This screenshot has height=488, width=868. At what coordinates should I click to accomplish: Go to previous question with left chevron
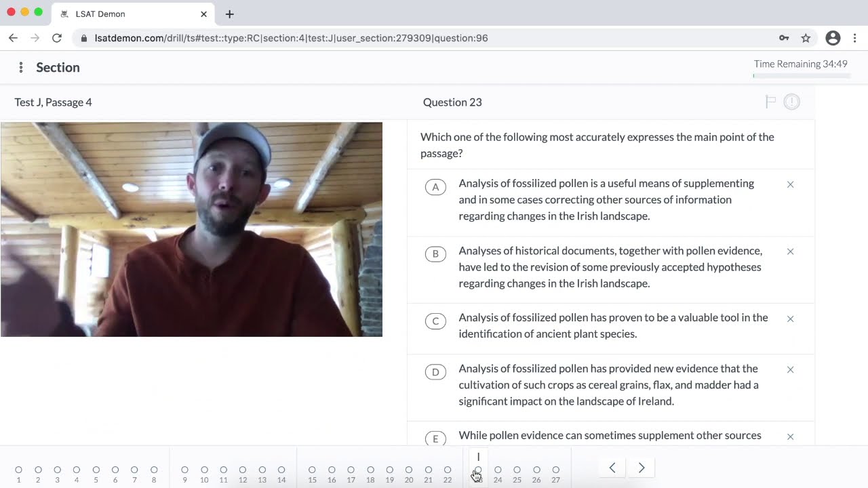[x=612, y=468]
